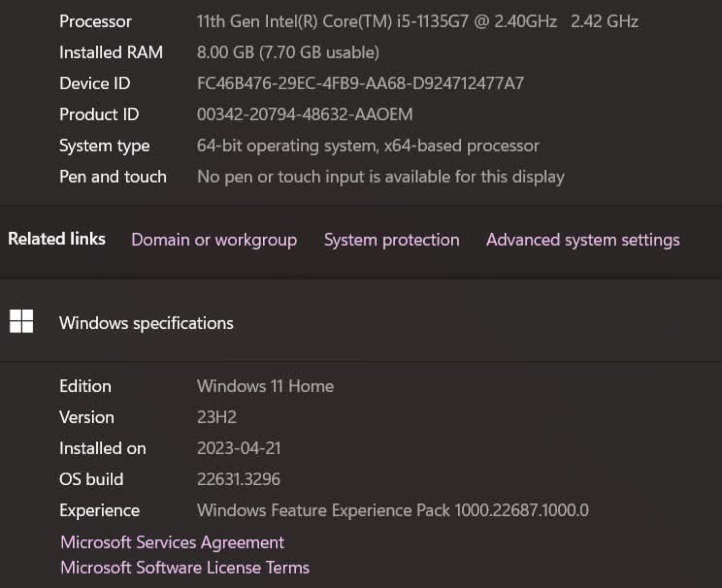Click the OS build label
Viewport: 722px width, 588px height.
point(91,479)
